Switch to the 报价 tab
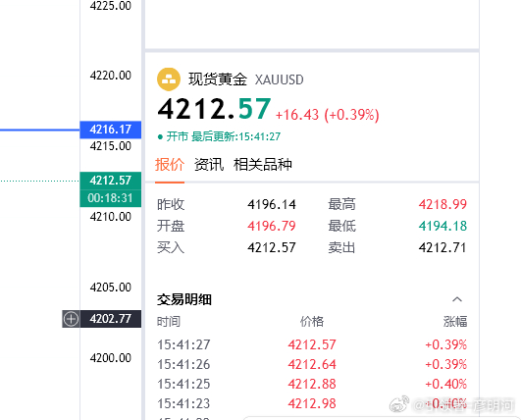 [170, 165]
